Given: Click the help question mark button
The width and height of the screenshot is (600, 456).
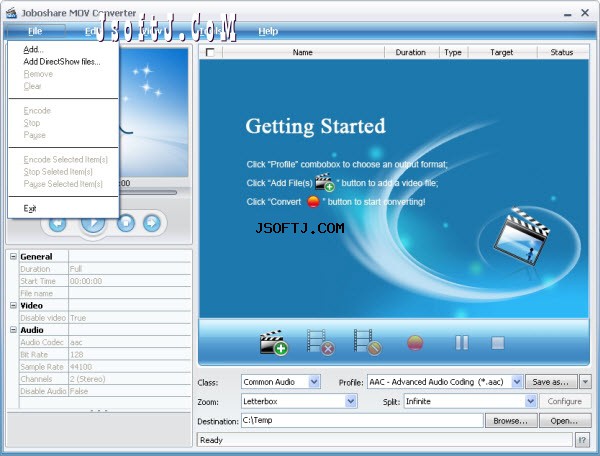Looking at the screenshot, I should (582, 440).
